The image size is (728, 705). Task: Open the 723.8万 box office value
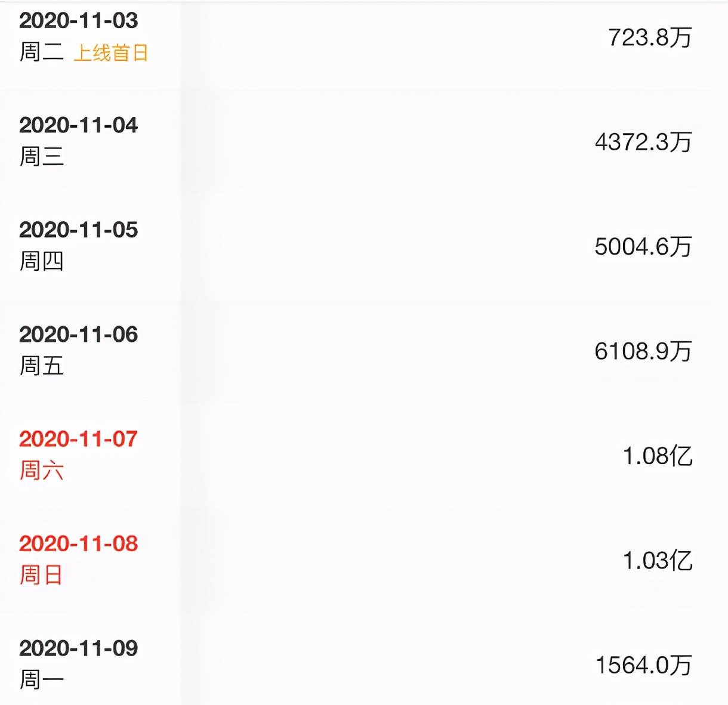pyautogui.click(x=650, y=38)
